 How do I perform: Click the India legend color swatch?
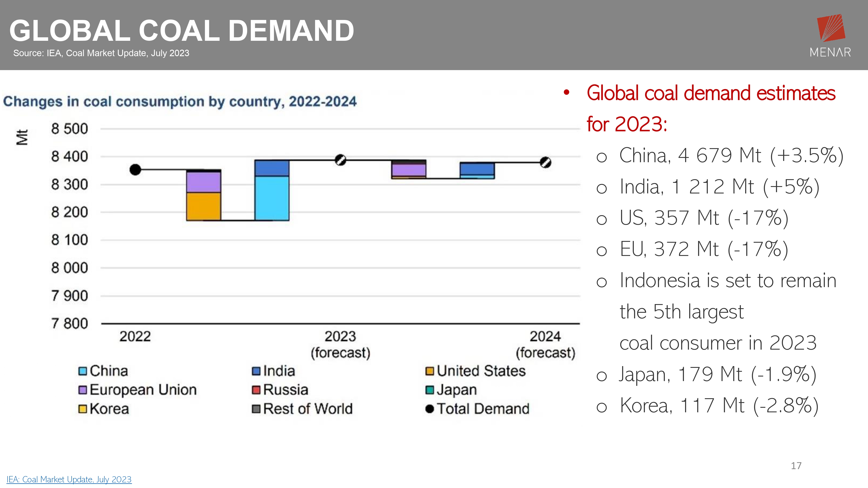(x=256, y=371)
